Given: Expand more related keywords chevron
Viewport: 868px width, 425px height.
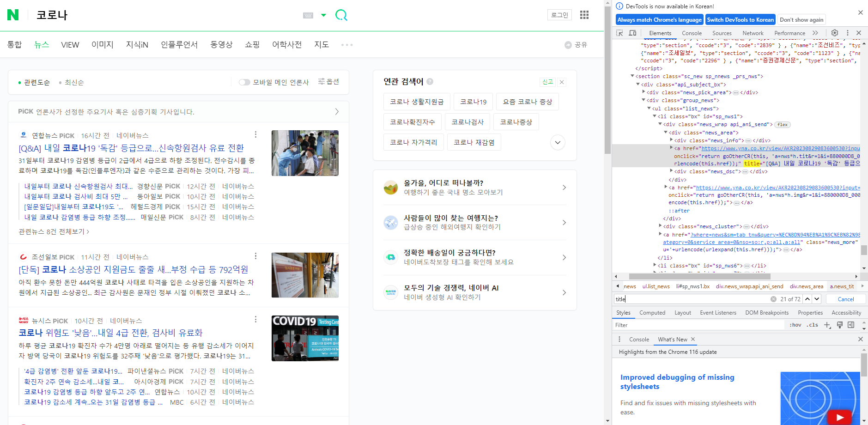Looking at the screenshot, I should point(558,142).
